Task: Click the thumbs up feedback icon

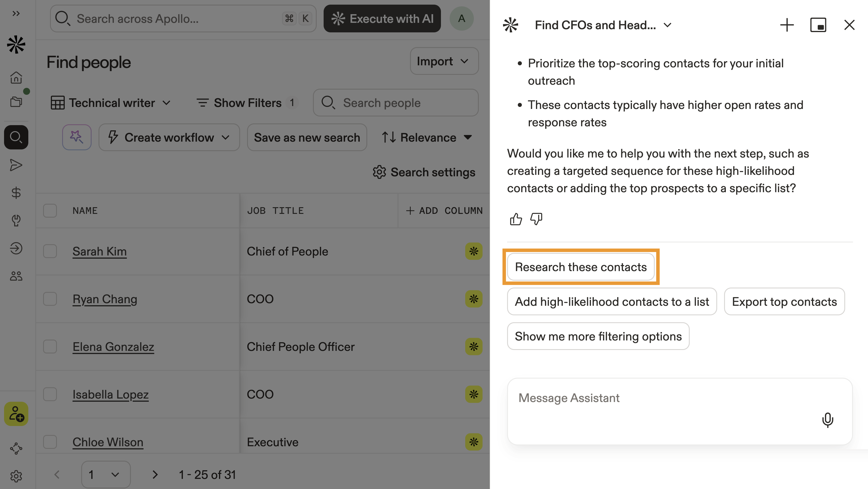Action: [x=515, y=219]
